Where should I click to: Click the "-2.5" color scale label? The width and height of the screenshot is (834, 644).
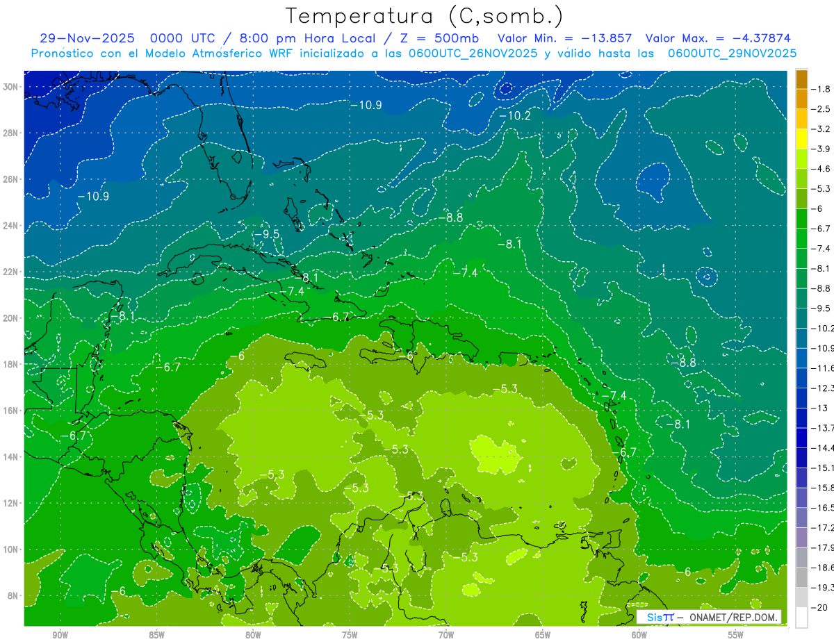[x=821, y=109]
